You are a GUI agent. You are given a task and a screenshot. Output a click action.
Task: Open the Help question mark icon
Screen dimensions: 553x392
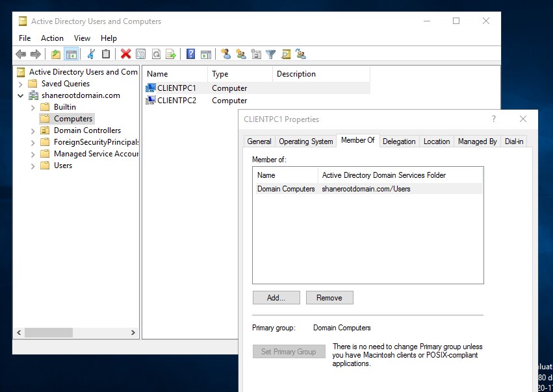click(x=191, y=54)
